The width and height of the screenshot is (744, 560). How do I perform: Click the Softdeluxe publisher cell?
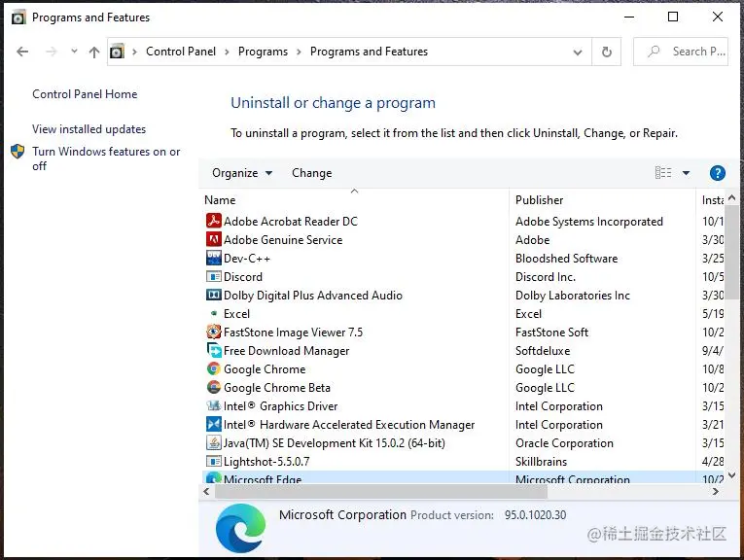pos(543,350)
